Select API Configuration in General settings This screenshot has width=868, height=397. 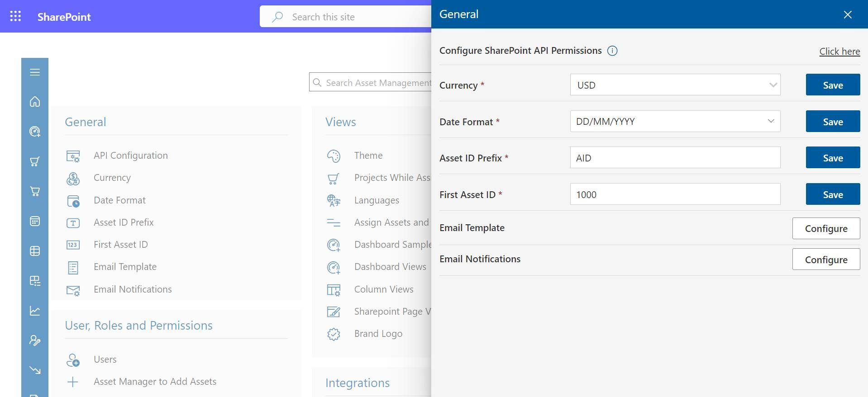130,156
